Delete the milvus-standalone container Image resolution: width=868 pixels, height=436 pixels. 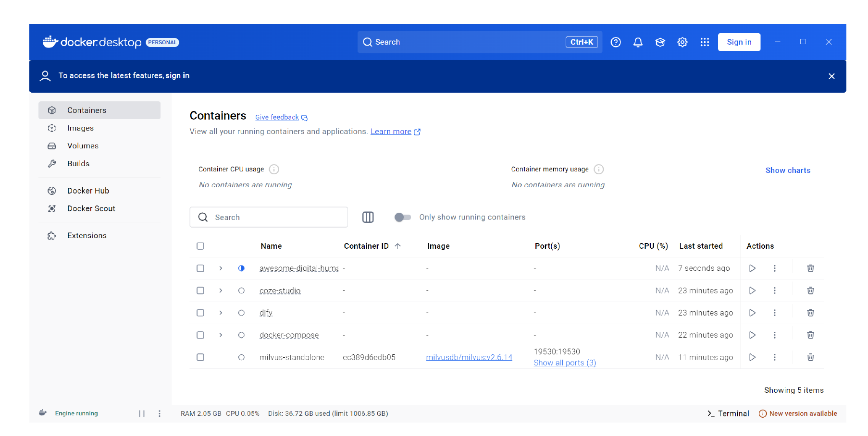[x=810, y=357]
